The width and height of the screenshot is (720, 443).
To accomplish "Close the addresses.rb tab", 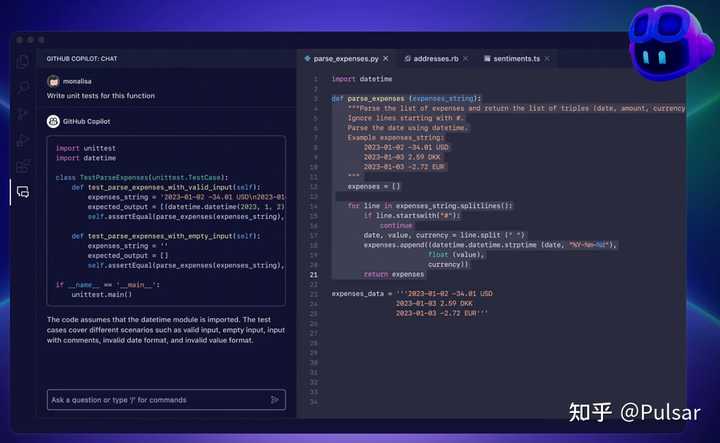I will tap(466, 59).
